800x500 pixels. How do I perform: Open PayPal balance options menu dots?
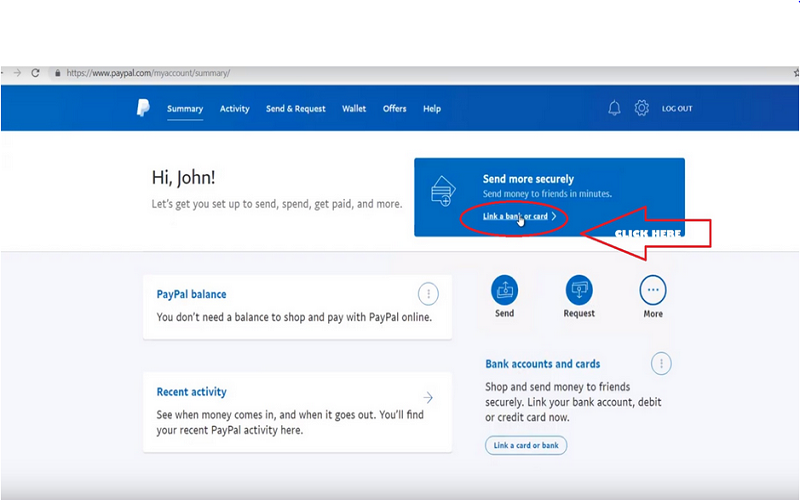(429, 294)
